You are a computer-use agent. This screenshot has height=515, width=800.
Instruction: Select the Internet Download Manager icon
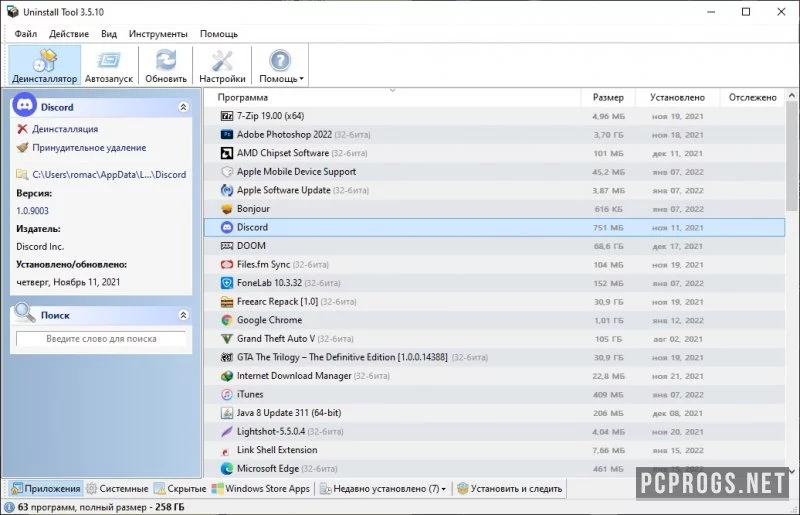pyautogui.click(x=227, y=376)
